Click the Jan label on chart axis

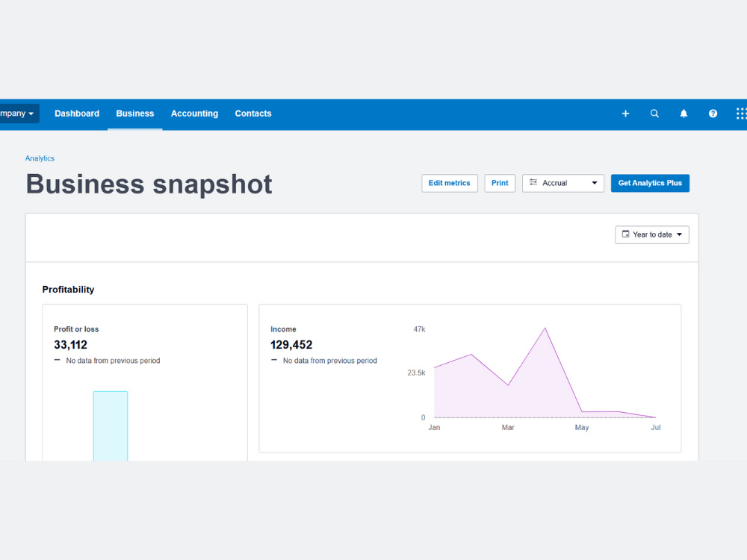coord(434,428)
